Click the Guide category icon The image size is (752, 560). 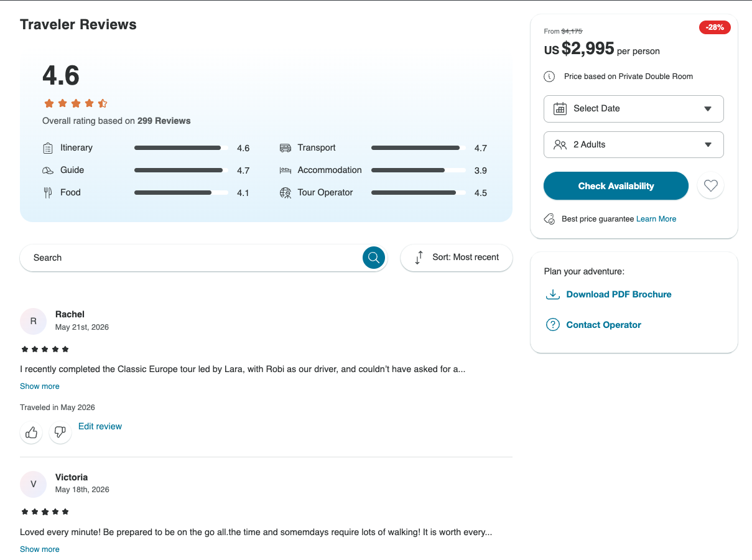[x=48, y=170]
